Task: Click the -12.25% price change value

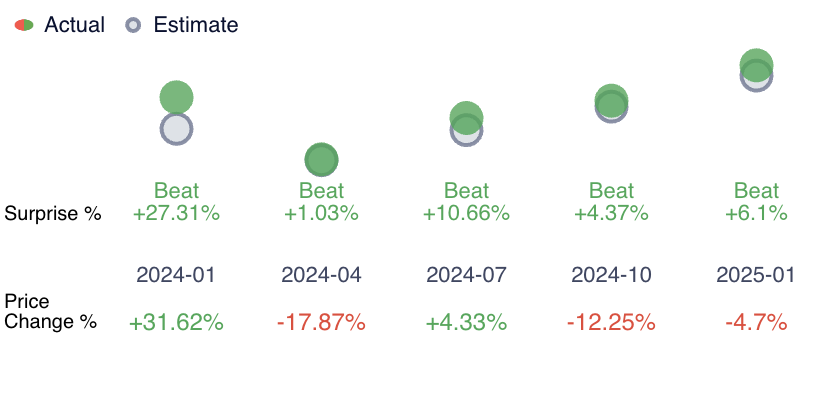Action: 611,323
